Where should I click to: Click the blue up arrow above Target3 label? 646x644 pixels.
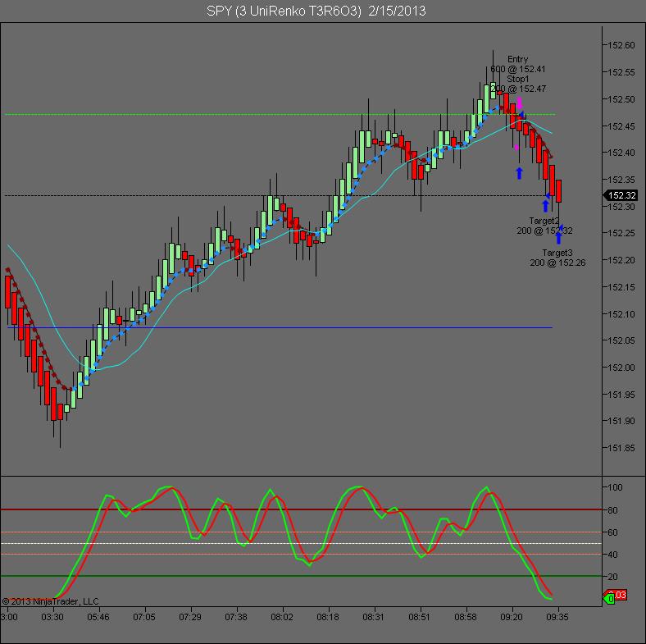coord(558,238)
